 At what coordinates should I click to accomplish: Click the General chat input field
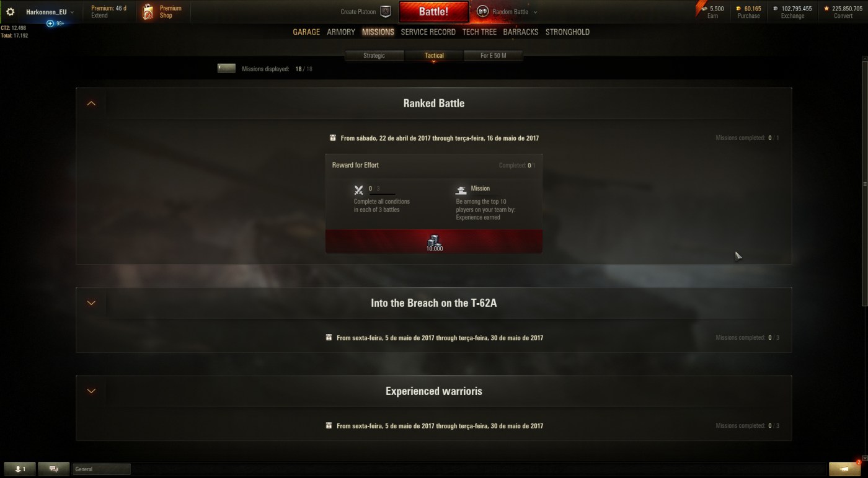[x=102, y=469]
